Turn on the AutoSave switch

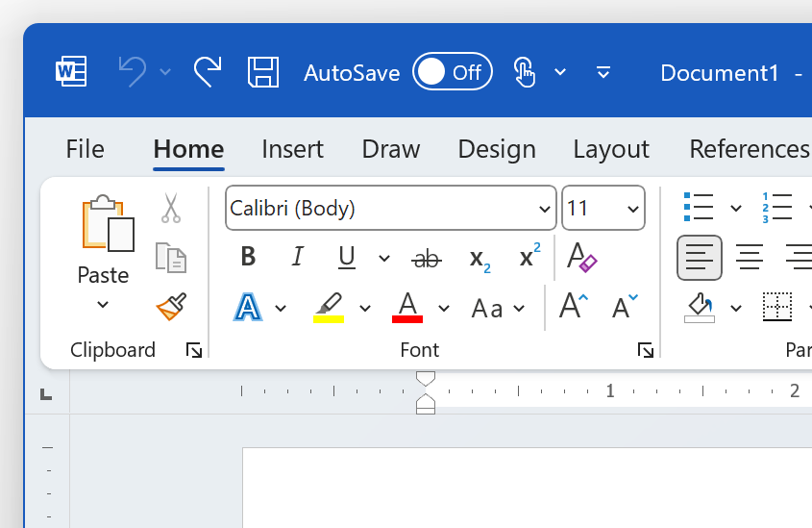(x=452, y=72)
